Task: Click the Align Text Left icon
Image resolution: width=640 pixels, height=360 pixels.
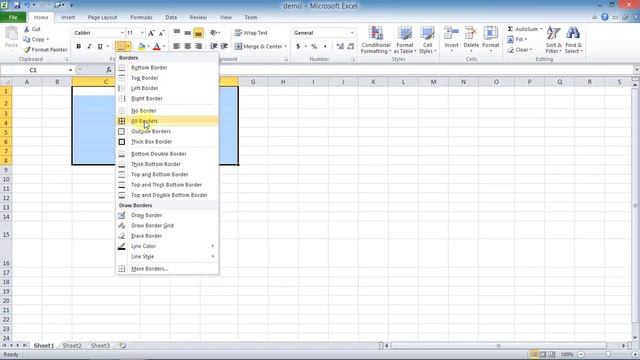Action: click(176, 47)
